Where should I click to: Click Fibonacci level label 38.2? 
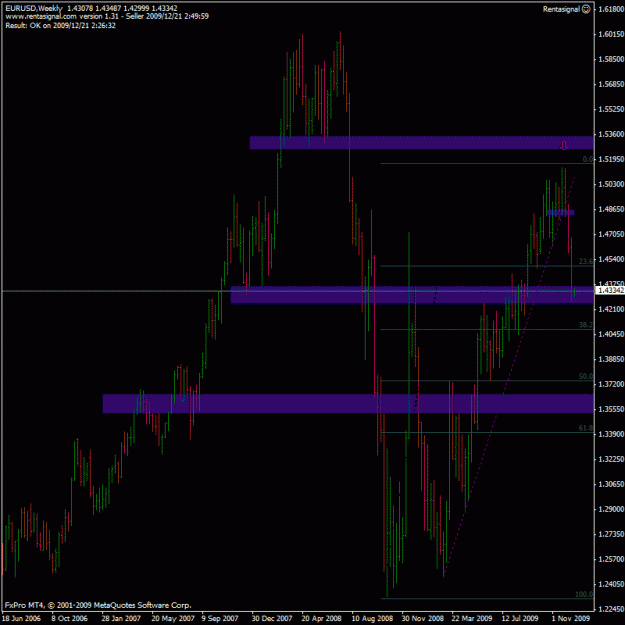pos(586,325)
